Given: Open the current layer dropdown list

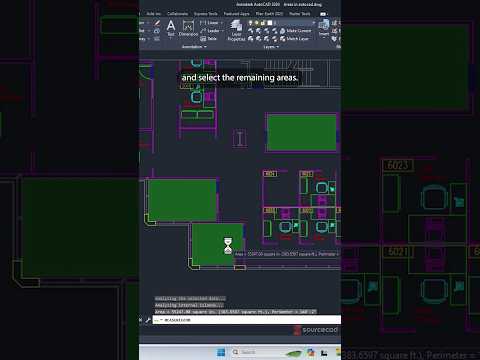Looking at the screenshot, I should pos(313,23).
